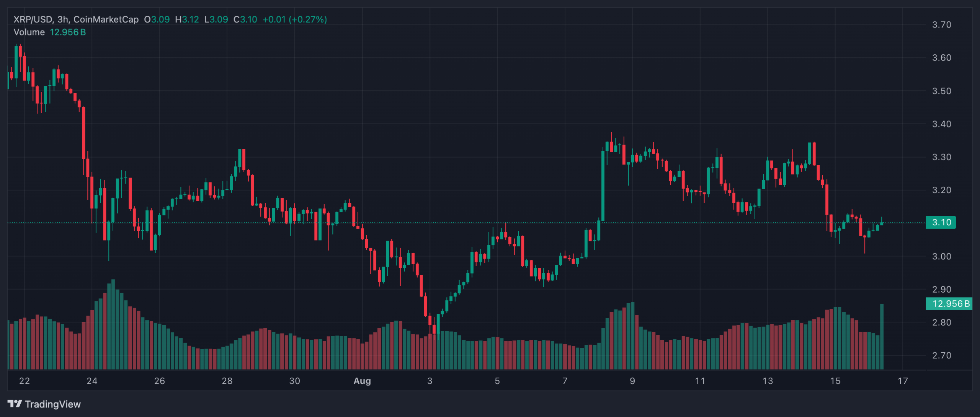Image resolution: width=980 pixels, height=417 pixels.
Task: Click the CoinMarketCap data source label
Action: 108,20
